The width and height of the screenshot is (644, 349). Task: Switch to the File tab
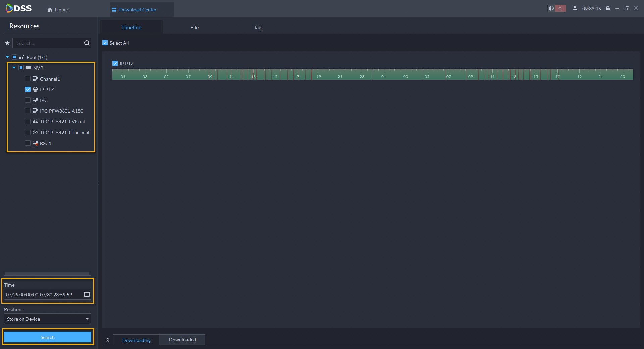click(x=194, y=27)
